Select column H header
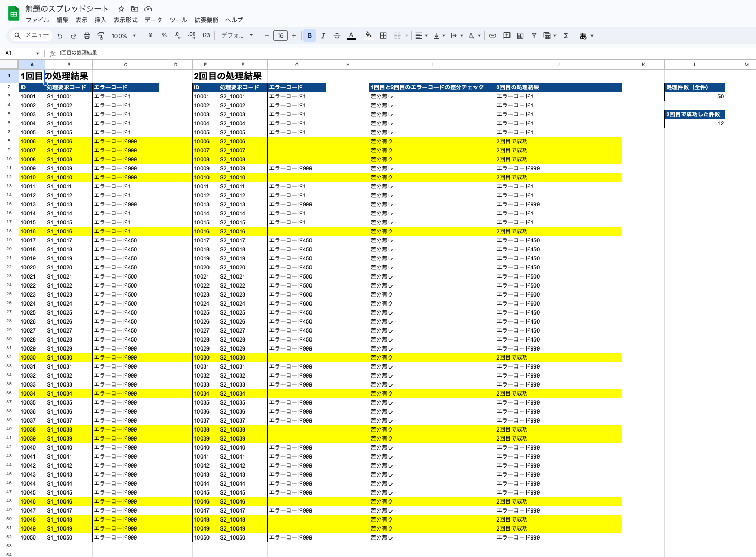The image size is (756, 557). (x=348, y=65)
